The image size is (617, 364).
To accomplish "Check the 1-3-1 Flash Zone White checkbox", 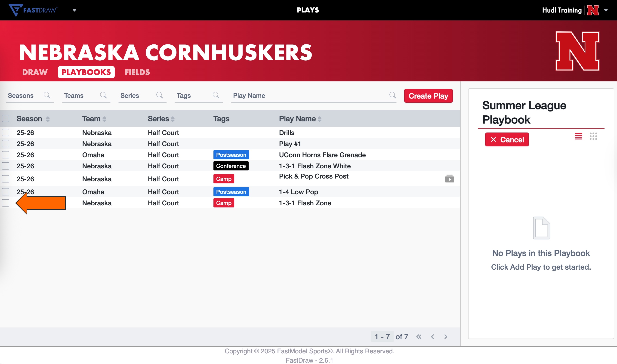I will [x=6, y=166].
